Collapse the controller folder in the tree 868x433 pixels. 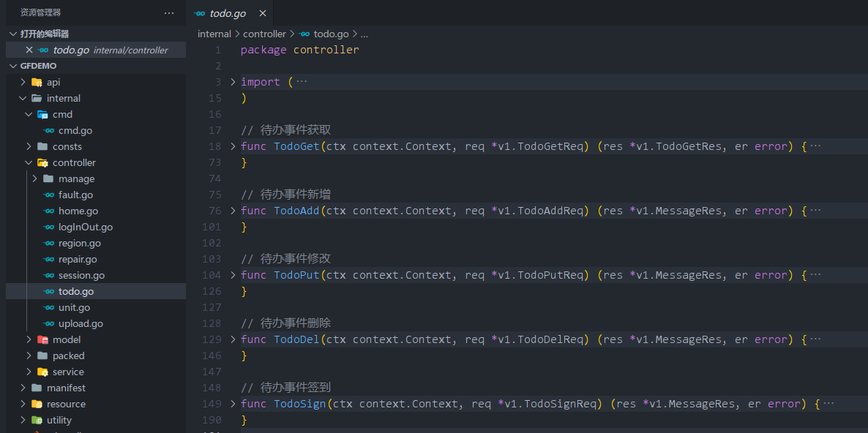point(29,162)
